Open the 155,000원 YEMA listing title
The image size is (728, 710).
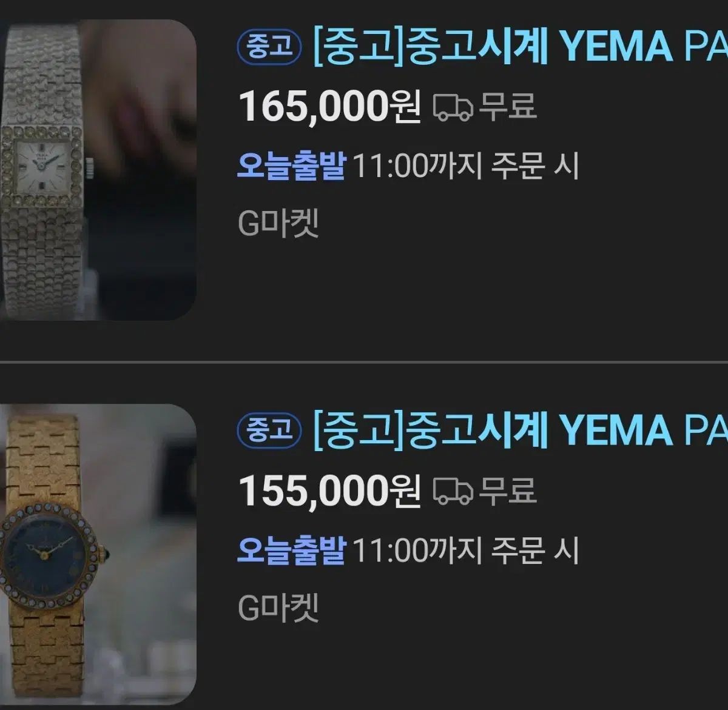(x=520, y=430)
